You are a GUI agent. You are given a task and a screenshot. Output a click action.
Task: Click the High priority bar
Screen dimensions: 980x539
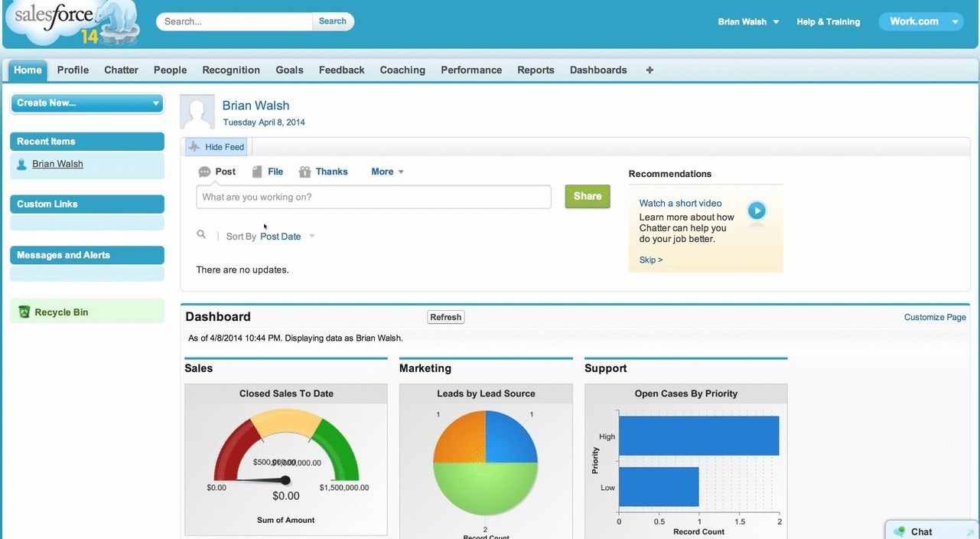698,436
